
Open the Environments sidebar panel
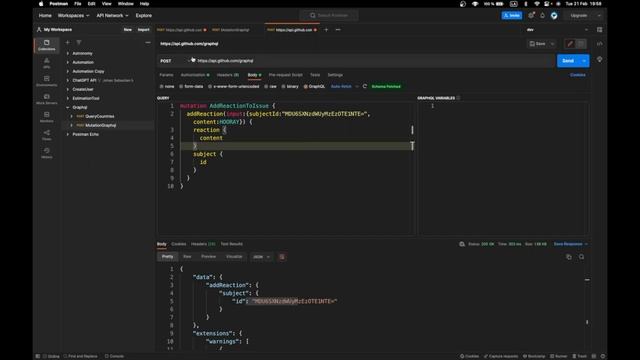tap(47, 81)
